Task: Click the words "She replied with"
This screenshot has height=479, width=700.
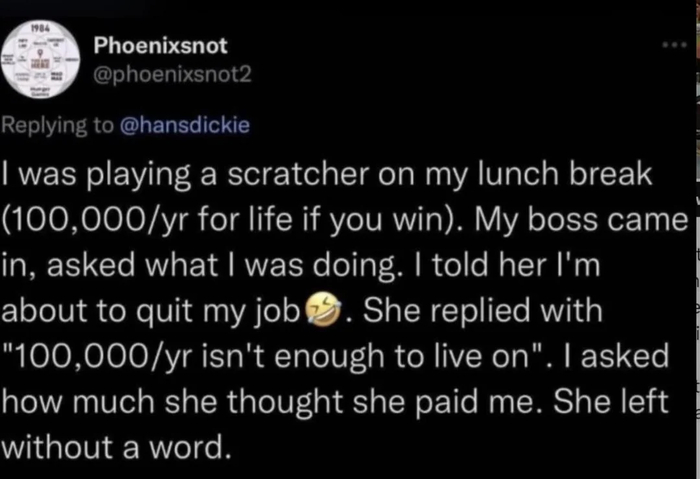Action: (x=482, y=312)
